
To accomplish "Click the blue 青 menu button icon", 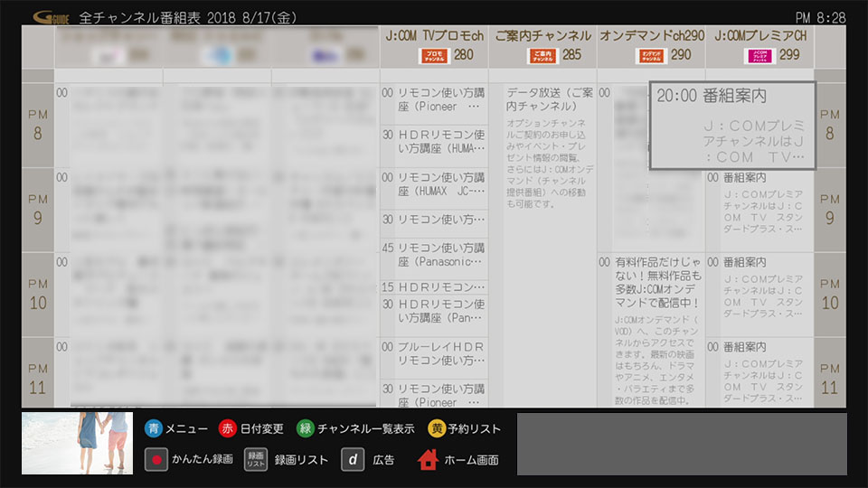I will pyautogui.click(x=154, y=428).
